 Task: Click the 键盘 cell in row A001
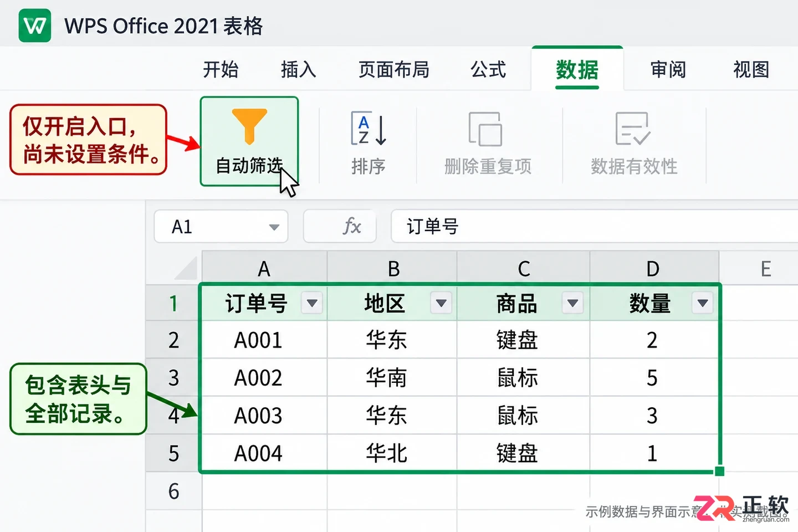524,340
